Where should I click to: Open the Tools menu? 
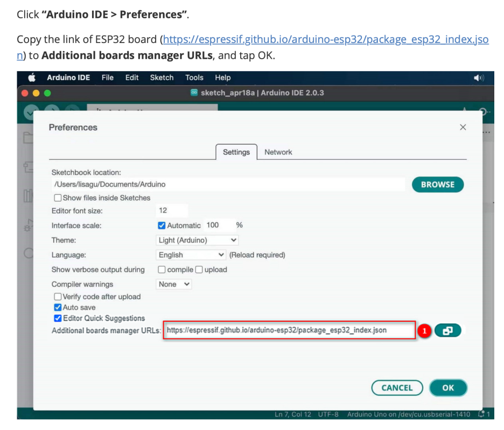coord(194,78)
